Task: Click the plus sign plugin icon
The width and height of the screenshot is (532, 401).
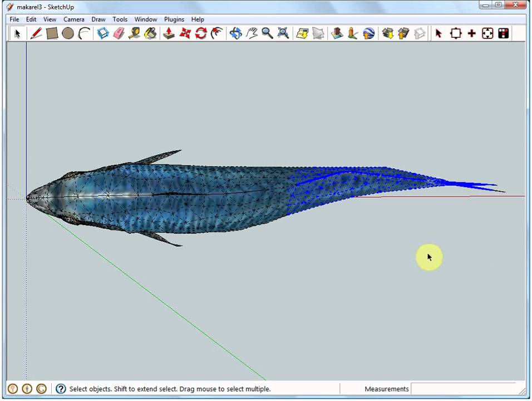Action: [x=471, y=33]
